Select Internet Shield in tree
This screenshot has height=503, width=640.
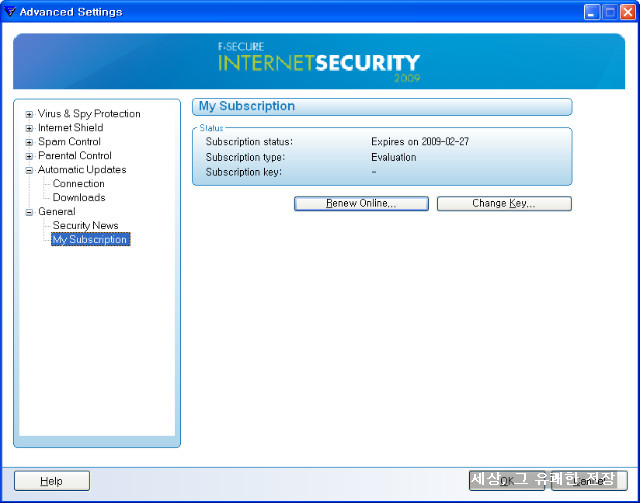click(71, 128)
